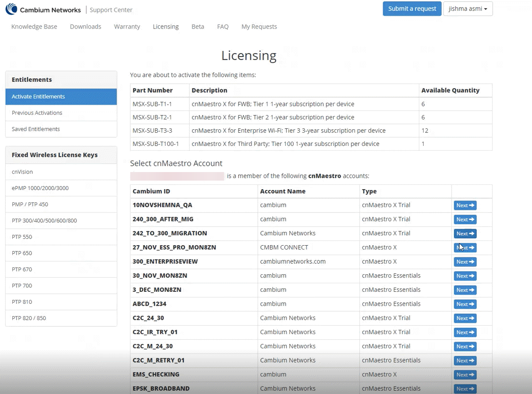
Task: Click Next for the EPSK_BROADBAND account
Action: [464, 388]
